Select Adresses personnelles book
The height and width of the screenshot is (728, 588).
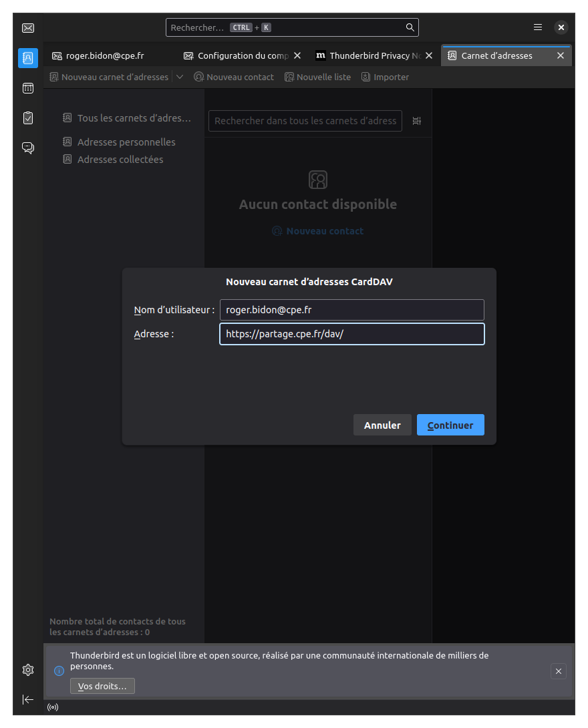[119, 142]
